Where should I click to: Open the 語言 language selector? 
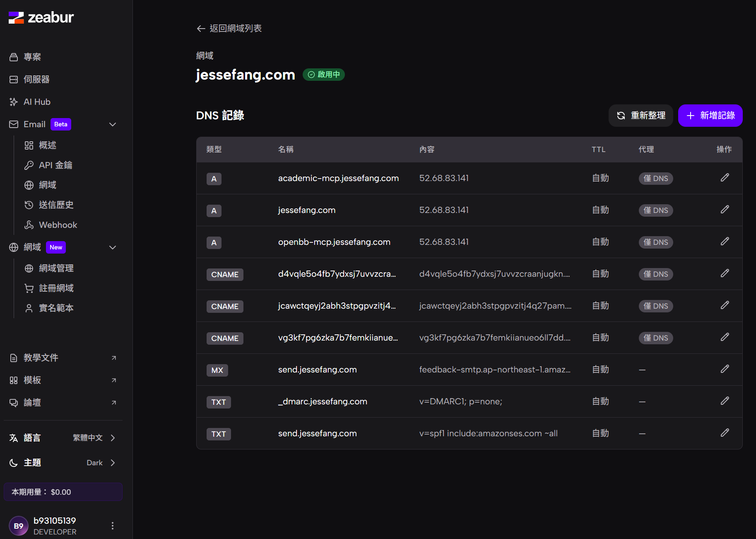coord(63,438)
